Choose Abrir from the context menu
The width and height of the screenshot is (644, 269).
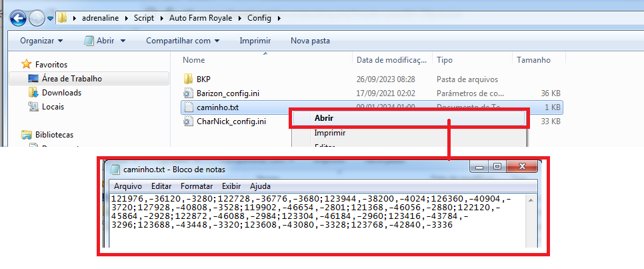tap(324, 118)
